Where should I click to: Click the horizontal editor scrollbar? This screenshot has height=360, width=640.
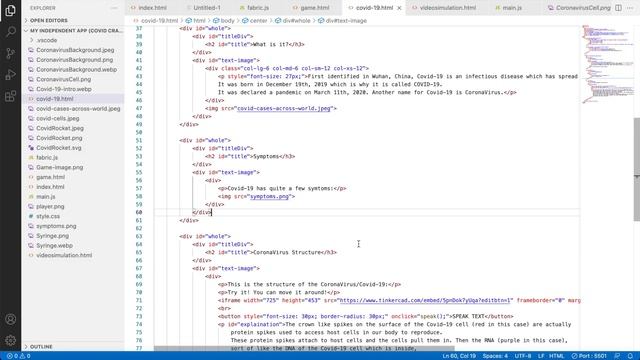click(x=304, y=348)
